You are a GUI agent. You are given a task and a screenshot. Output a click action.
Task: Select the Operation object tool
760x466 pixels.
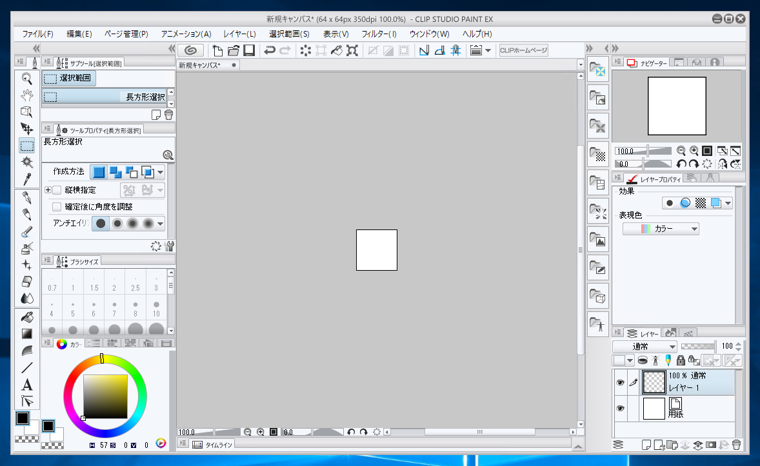tap(27, 112)
